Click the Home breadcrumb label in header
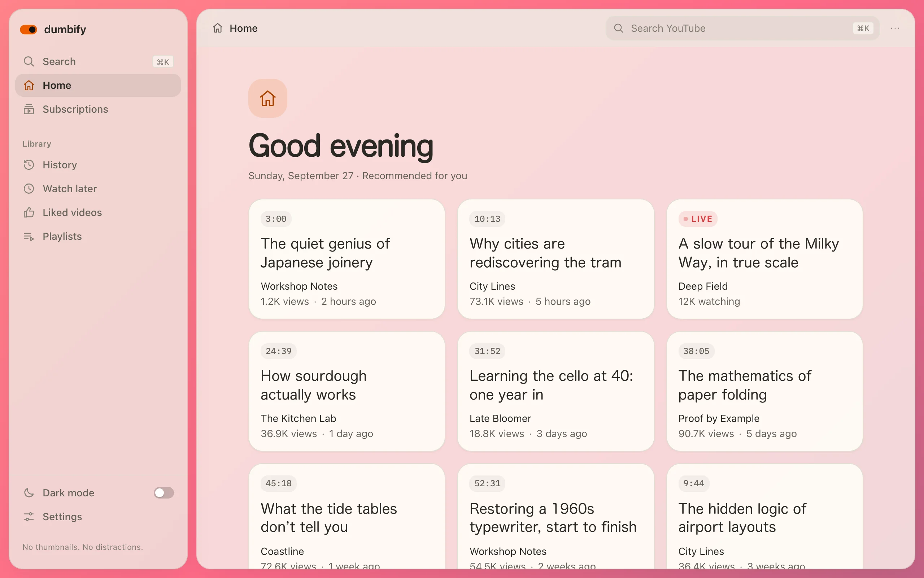924x578 pixels. coord(243,28)
